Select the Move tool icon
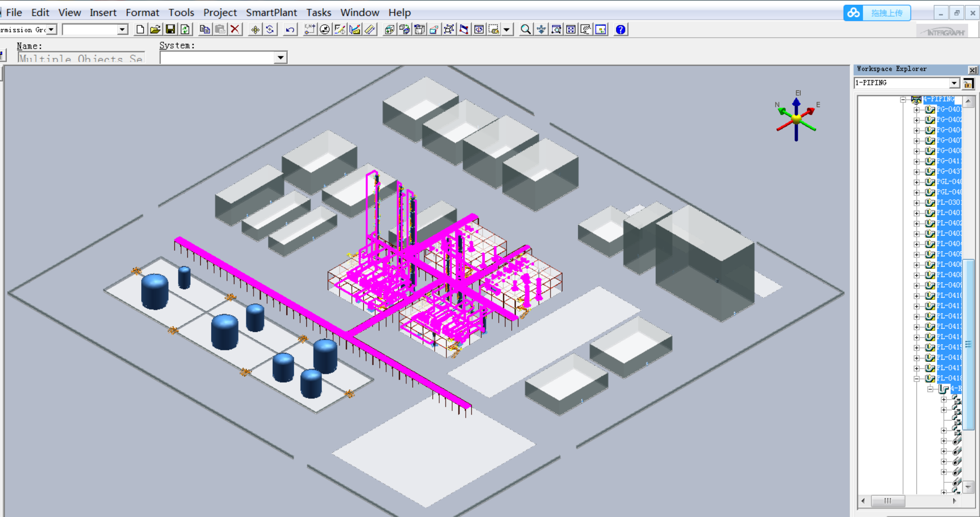The width and height of the screenshot is (980, 517). point(255,29)
